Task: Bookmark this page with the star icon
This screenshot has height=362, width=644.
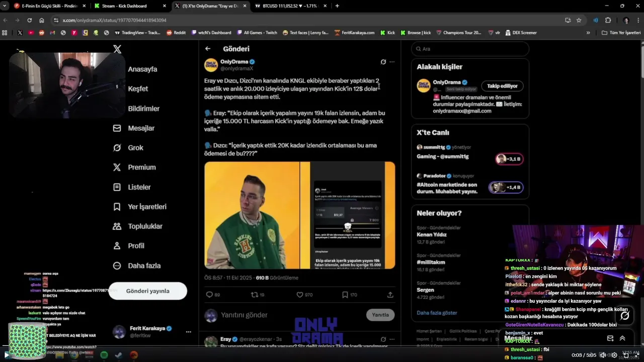Action: [579, 20]
